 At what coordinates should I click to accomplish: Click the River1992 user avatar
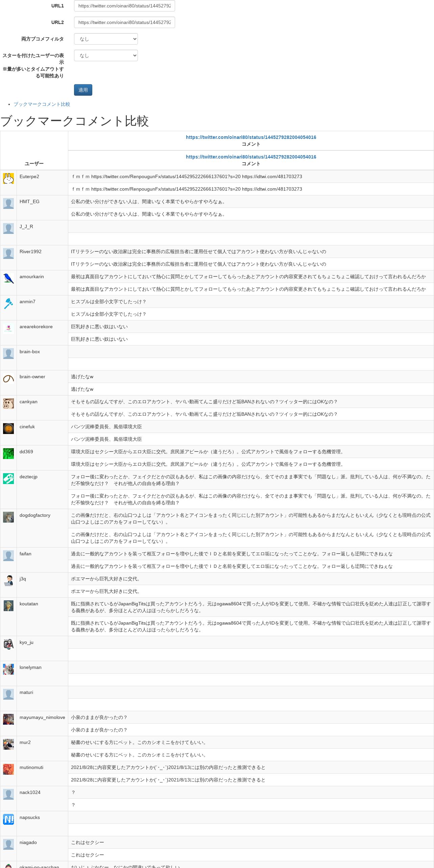coord(8,254)
